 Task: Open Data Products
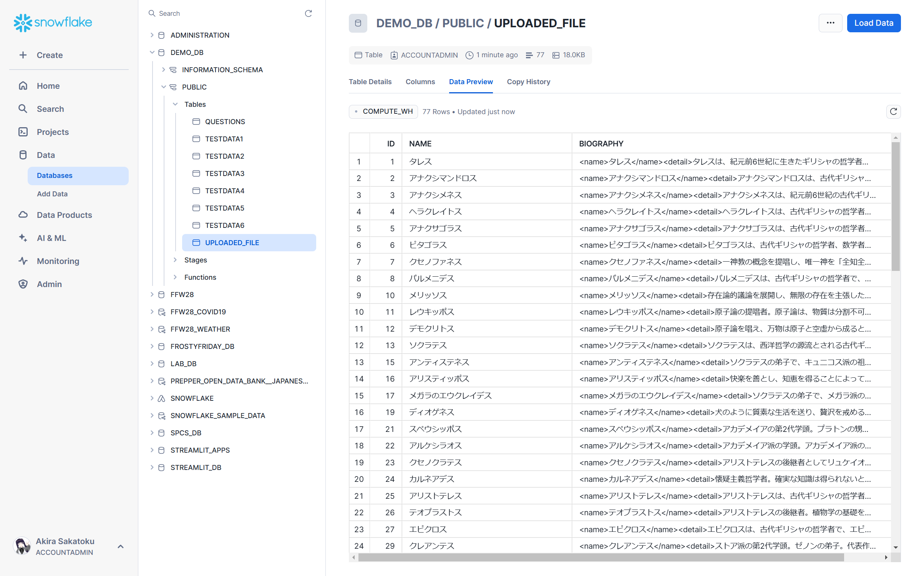pyautogui.click(x=64, y=215)
